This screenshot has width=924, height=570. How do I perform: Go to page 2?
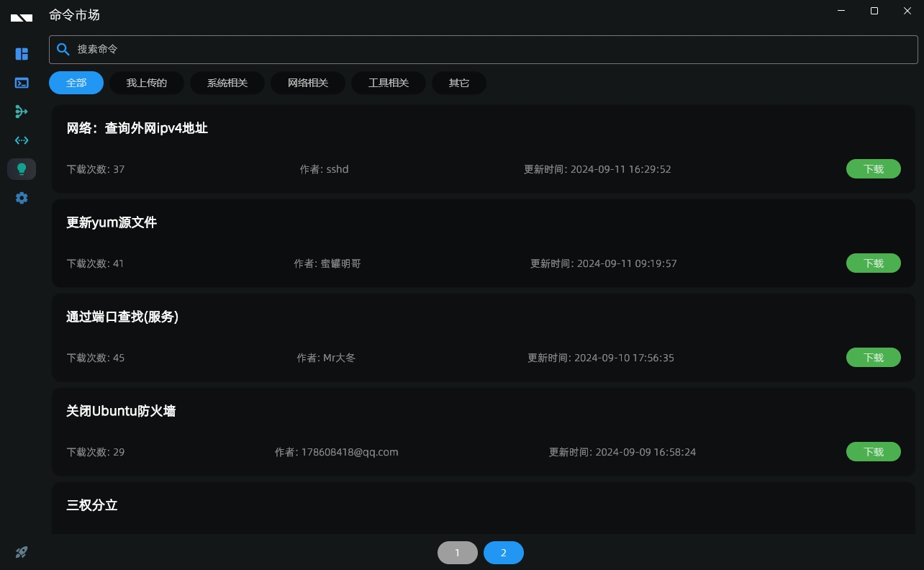pos(504,553)
